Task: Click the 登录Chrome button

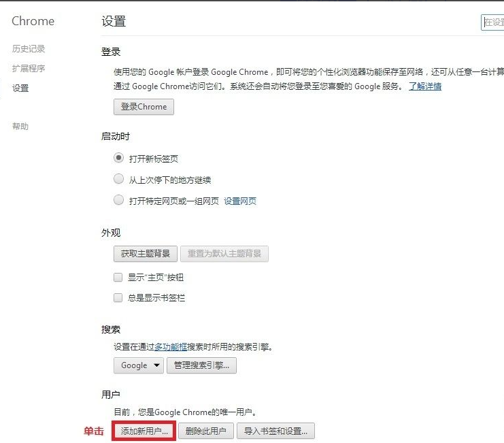Action: (144, 107)
